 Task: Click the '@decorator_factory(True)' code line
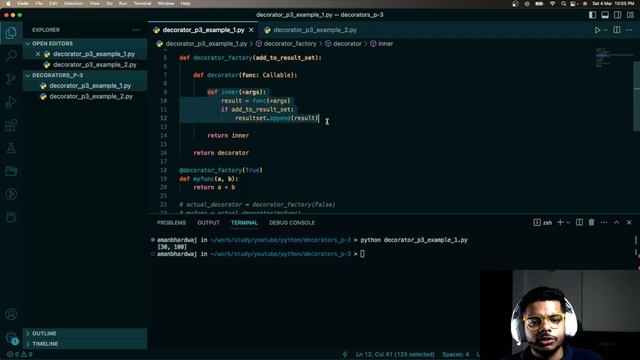[x=221, y=170]
